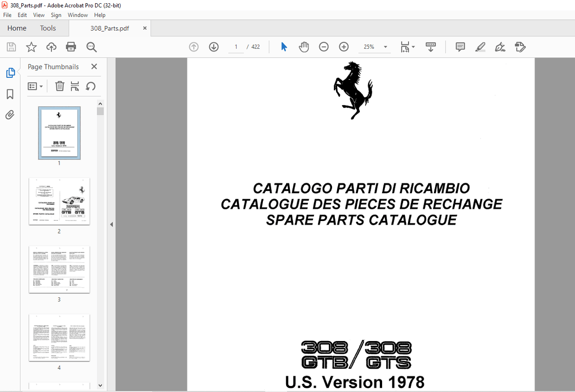This screenshot has width=575, height=392.
Task: Print the 308_Parts.pdf document
Action: coord(70,46)
